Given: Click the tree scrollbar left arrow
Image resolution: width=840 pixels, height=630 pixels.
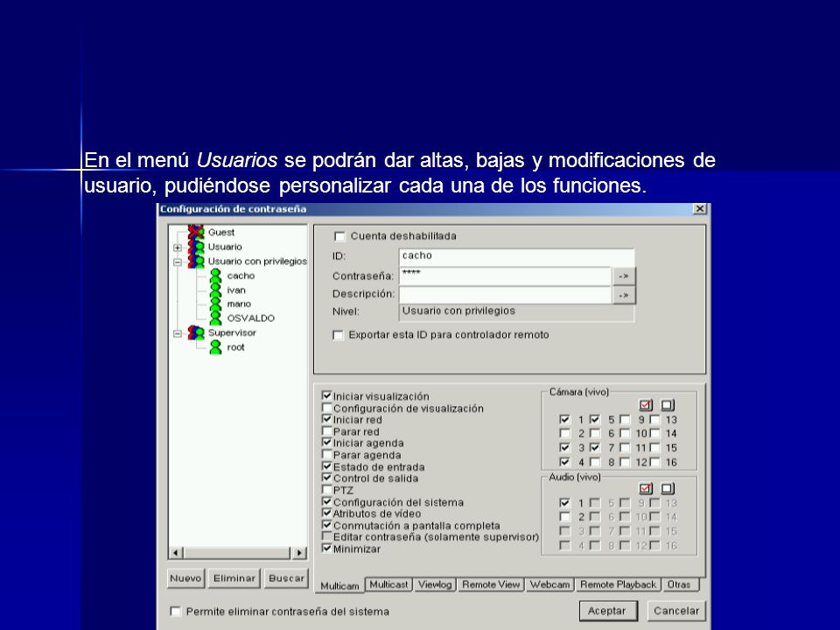Looking at the screenshot, I should [176, 553].
